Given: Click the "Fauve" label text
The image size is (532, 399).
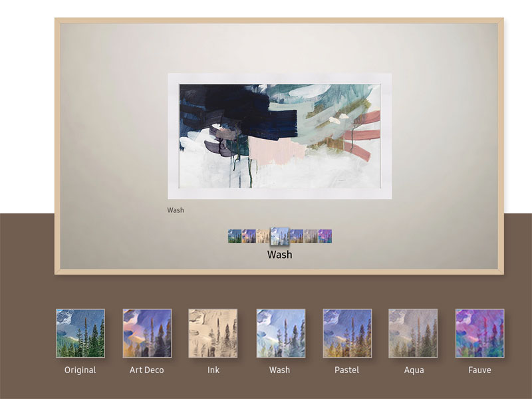Looking at the screenshot, I should (x=479, y=370).
